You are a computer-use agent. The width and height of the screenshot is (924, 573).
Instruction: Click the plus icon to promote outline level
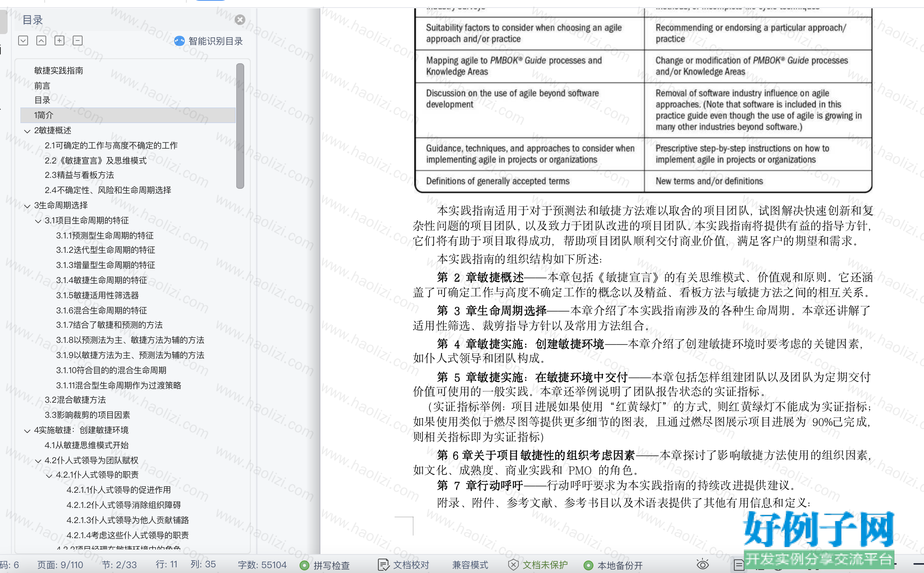(59, 40)
